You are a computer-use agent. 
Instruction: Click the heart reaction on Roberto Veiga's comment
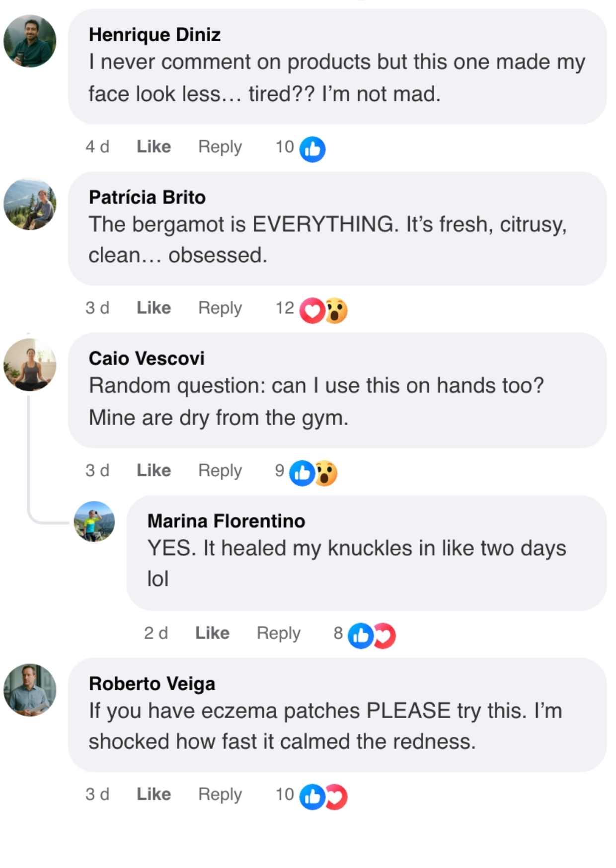(337, 796)
